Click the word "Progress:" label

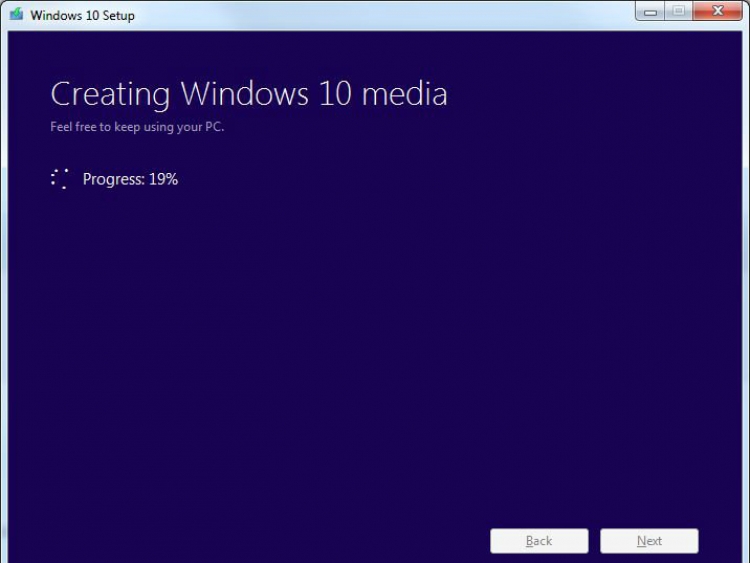pyautogui.click(x=113, y=179)
